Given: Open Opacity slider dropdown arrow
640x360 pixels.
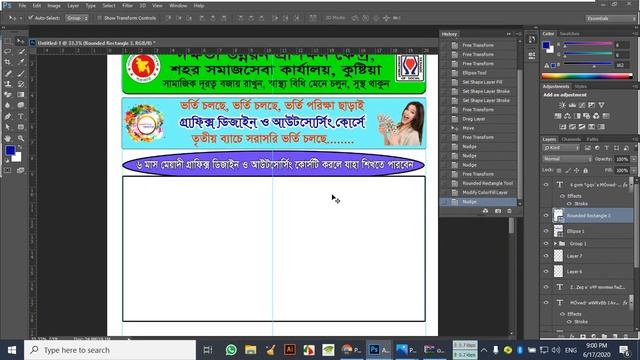Looking at the screenshot, I should (633, 159).
